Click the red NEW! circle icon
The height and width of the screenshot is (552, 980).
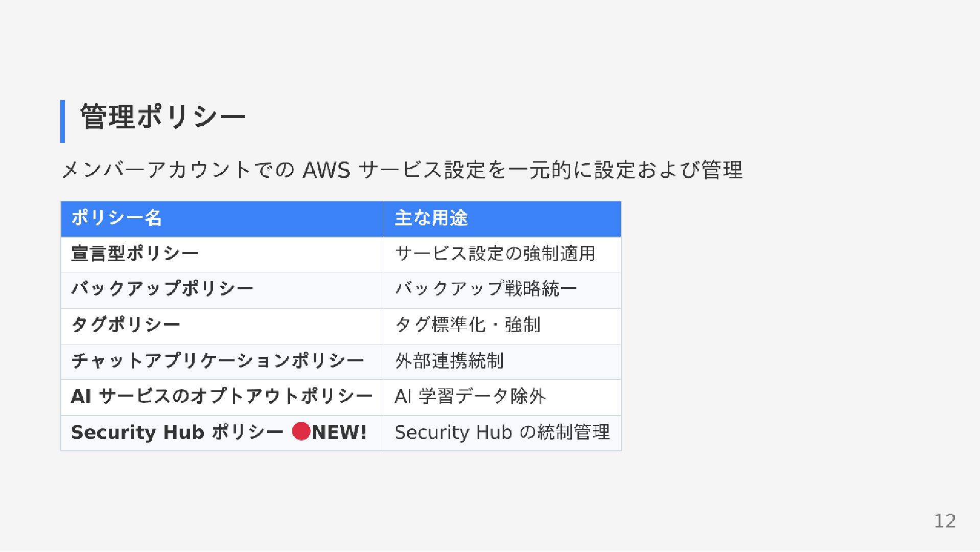pos(301,431)
